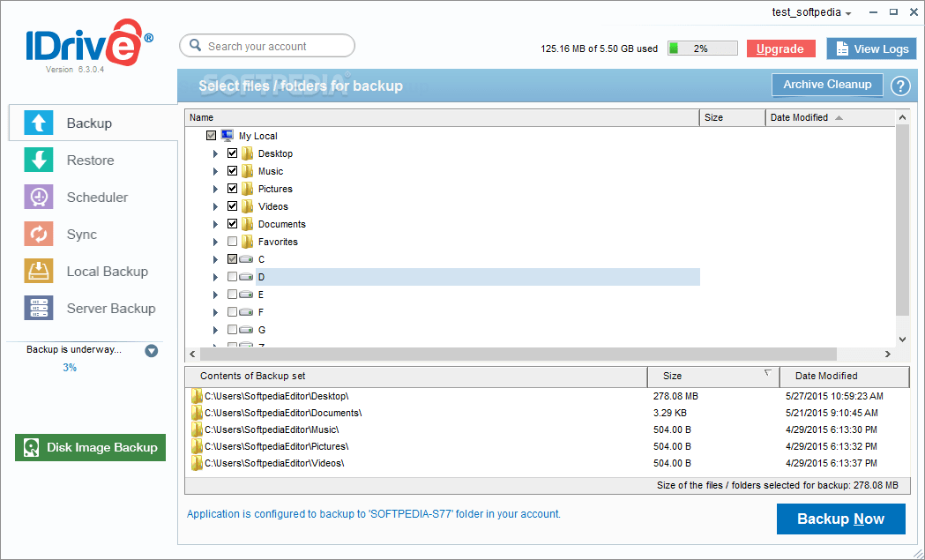Expand the Pictures folder node

coord(215,190)
